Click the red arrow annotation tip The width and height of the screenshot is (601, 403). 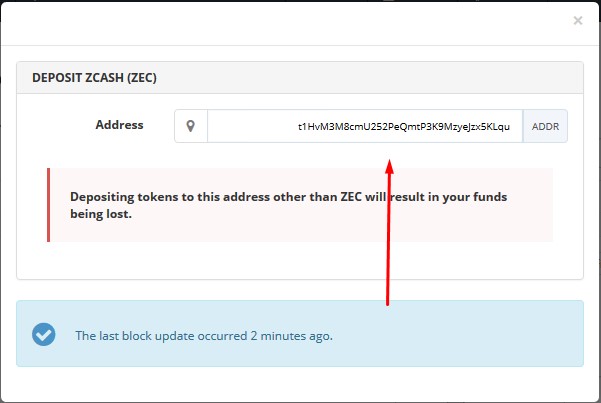click(x=389, y=166)
